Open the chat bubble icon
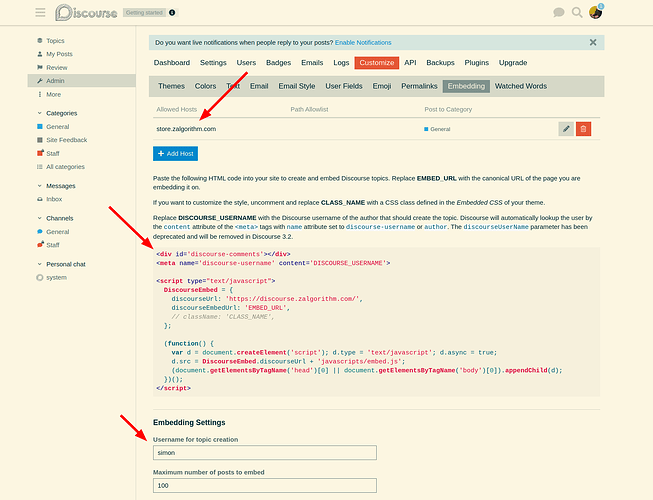 coord(558,12)
